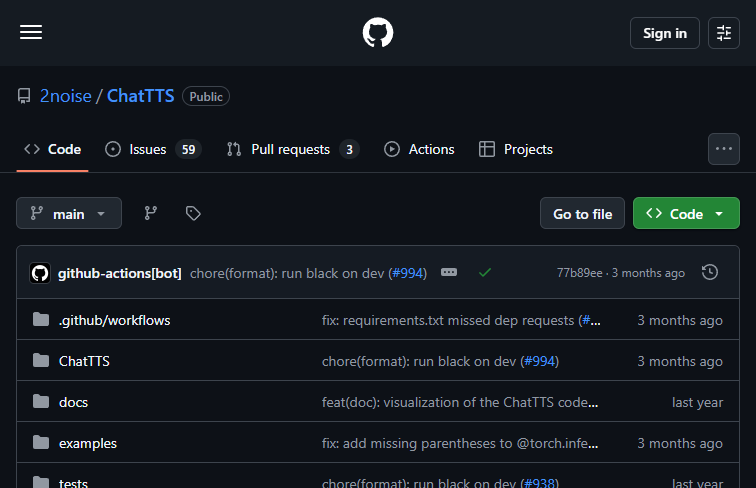This screenshot has width=756, height=488.
Task: Open commit 77b89ee hash link
Action: pos(580,273)
